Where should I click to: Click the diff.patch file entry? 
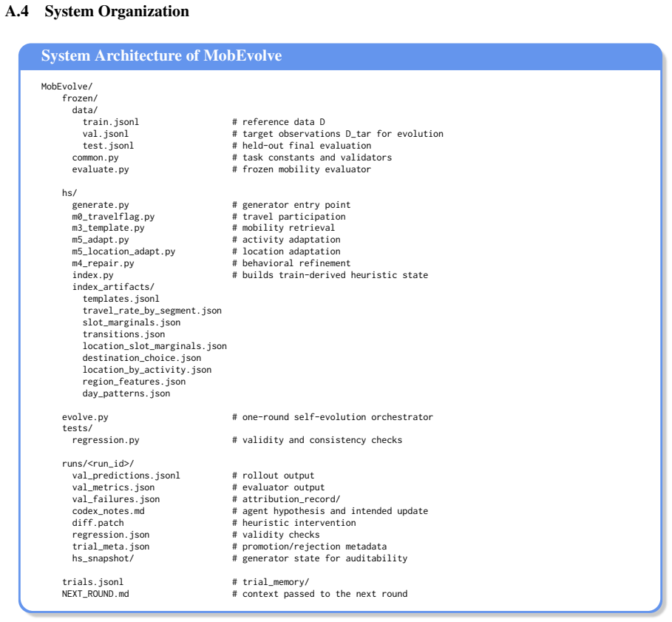98,523
